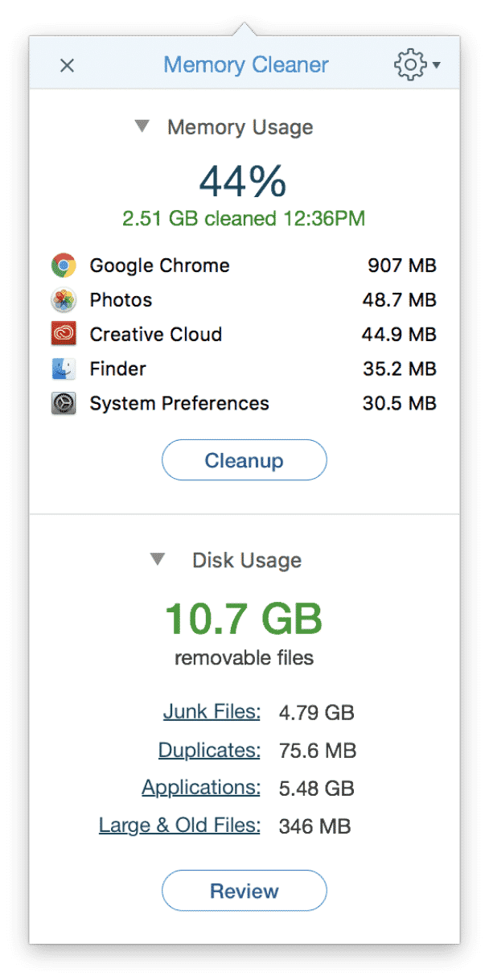The height and width of the screenshot is (980, 489).
Task: Click the Creative Cloud icon
Action: 64,334
